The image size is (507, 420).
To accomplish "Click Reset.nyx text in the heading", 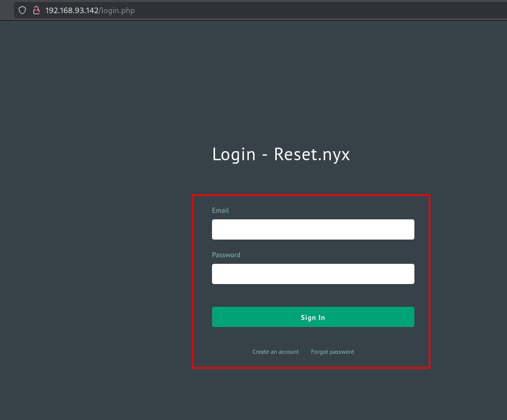I will (312, 154).
